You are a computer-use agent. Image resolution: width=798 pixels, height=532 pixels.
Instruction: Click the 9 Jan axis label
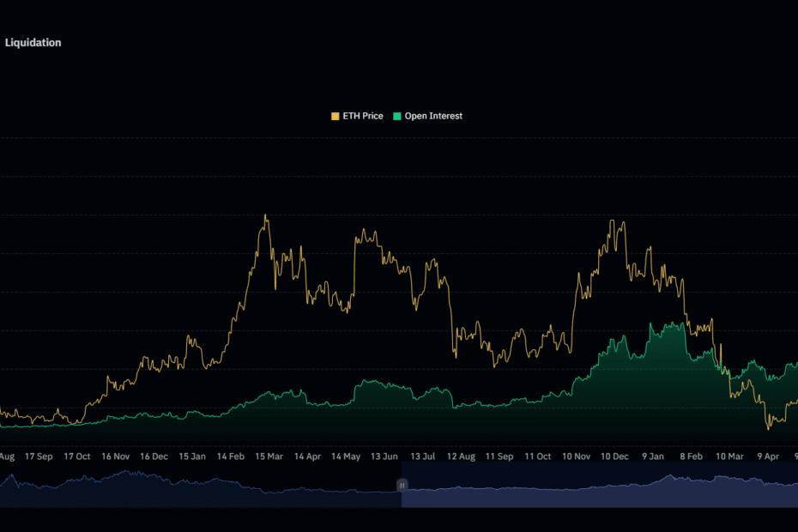coord(651,456)
